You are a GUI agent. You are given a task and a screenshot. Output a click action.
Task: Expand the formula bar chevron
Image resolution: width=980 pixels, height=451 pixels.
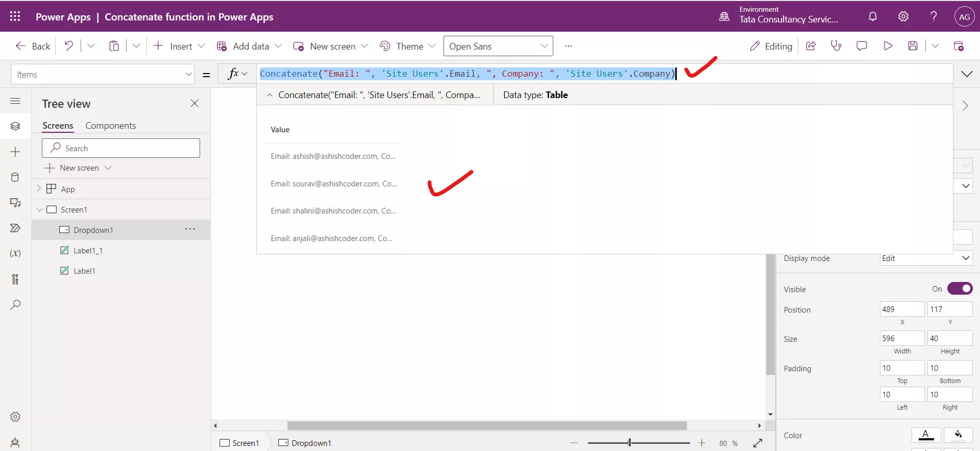[x=966, y=74]
